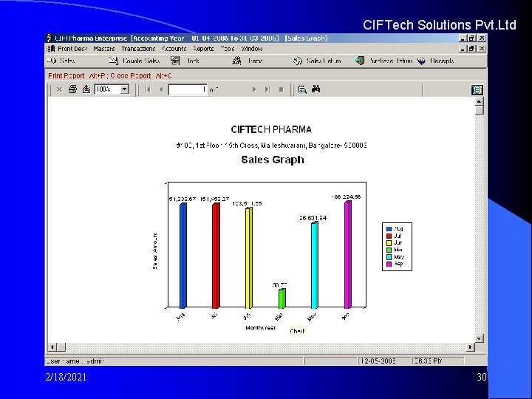Click the cyan May bar in chart
The width and height of the screenshot is (532, 399).
[x=315, y=265]
